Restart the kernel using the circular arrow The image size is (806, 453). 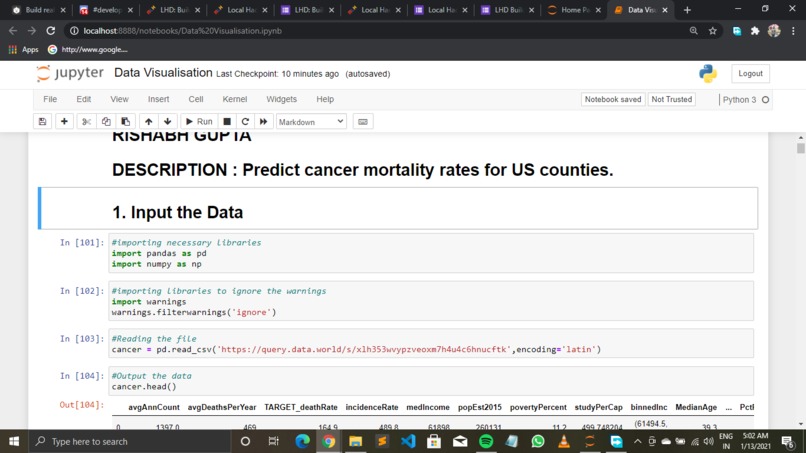coord(245,122)
